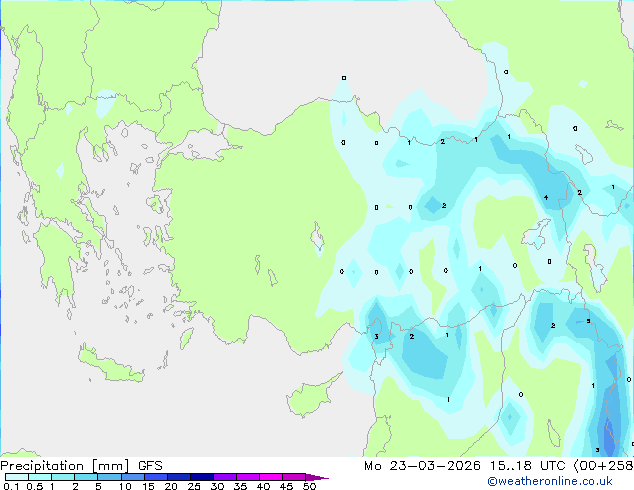The image size is (634, 490).
Task: Pick the 10–15 mm legend color swatch
Action: (132, 477)
